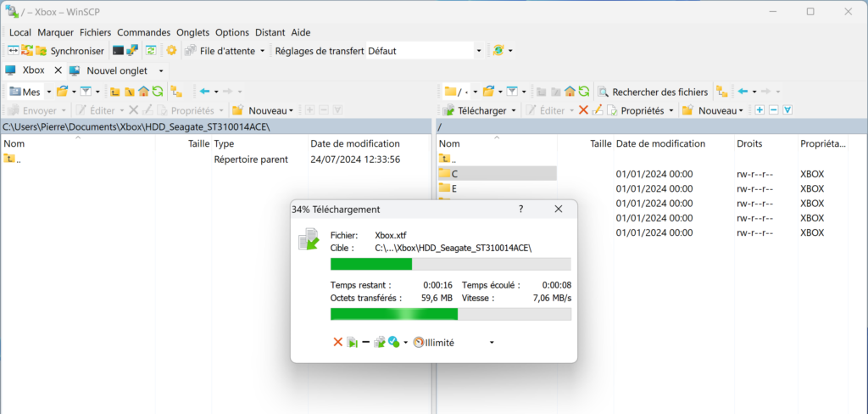Refresh the local panel with green arrows

point(157,92)
